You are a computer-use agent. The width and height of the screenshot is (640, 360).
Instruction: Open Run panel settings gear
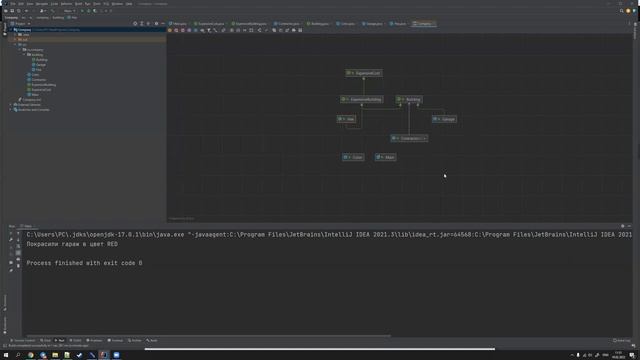pyautogui.click(x=622, y=226)
